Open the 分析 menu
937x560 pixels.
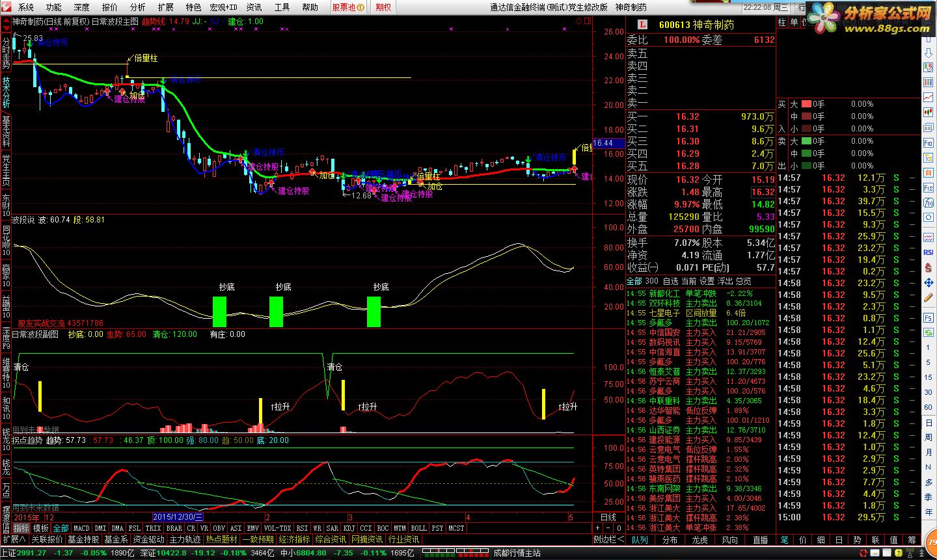138,7
